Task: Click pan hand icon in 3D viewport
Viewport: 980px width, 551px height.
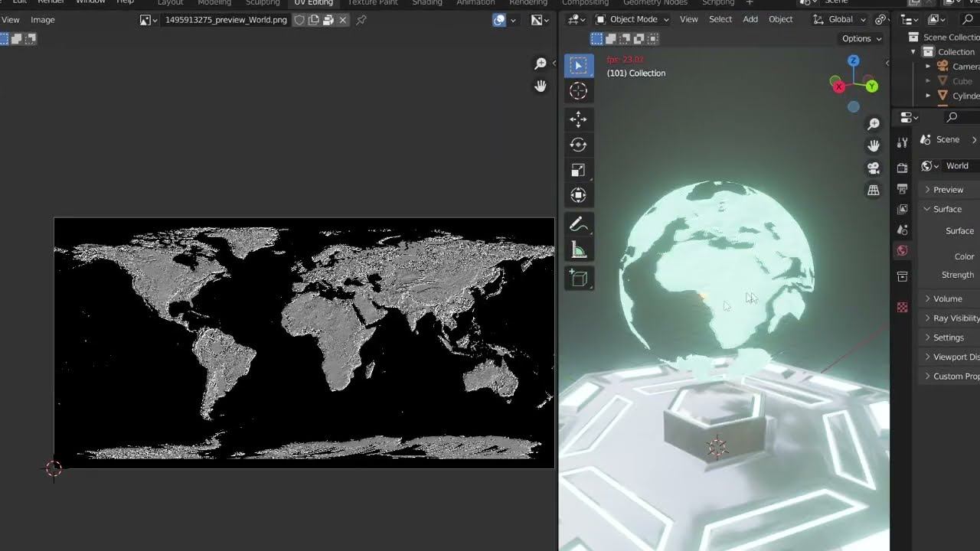Action: (x=874, y=145)
